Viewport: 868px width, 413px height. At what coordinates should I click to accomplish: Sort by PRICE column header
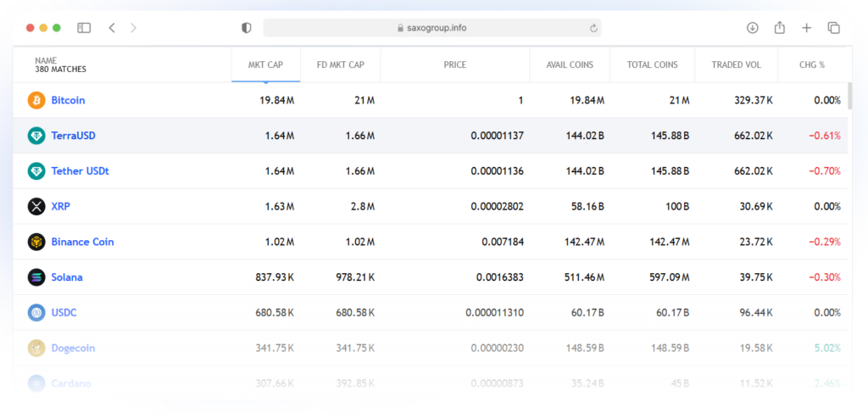(x=454, y=64)
